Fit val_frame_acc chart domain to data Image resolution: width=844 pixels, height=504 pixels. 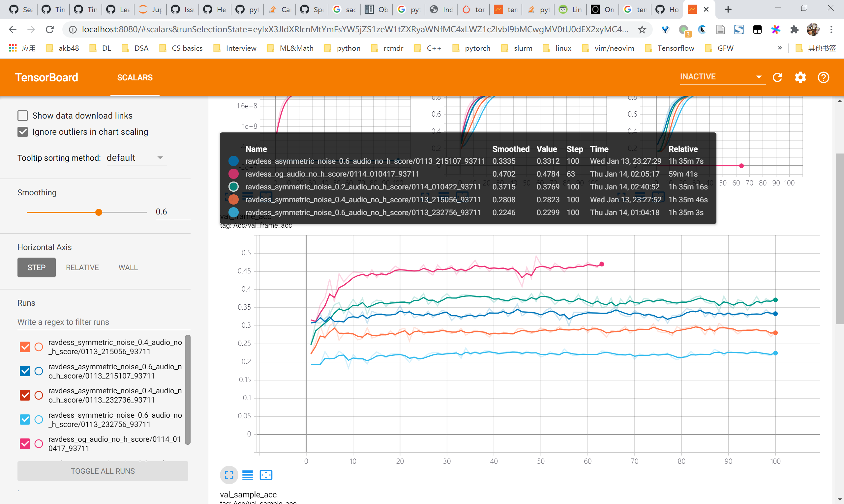tap(266, 475)
